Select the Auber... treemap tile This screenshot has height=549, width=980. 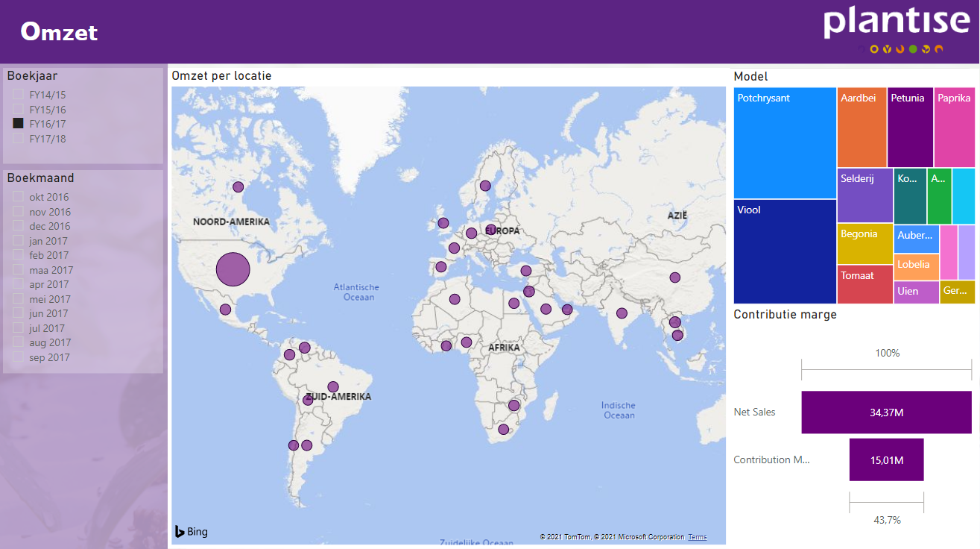[916, 239]
